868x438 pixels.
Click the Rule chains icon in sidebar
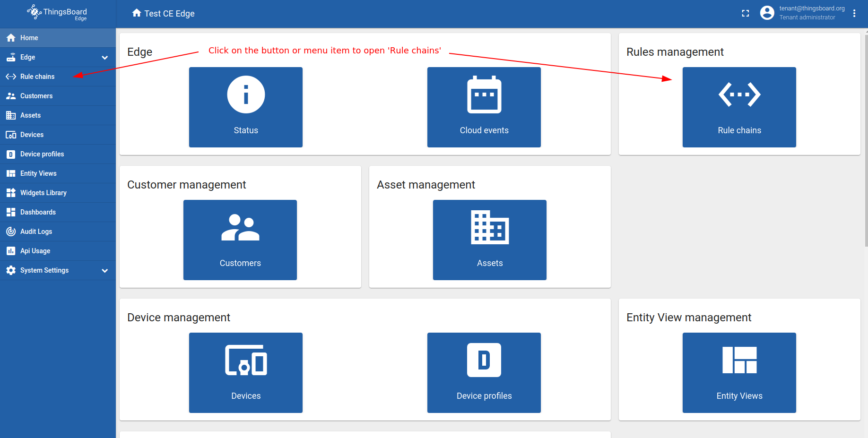[11, 77]
